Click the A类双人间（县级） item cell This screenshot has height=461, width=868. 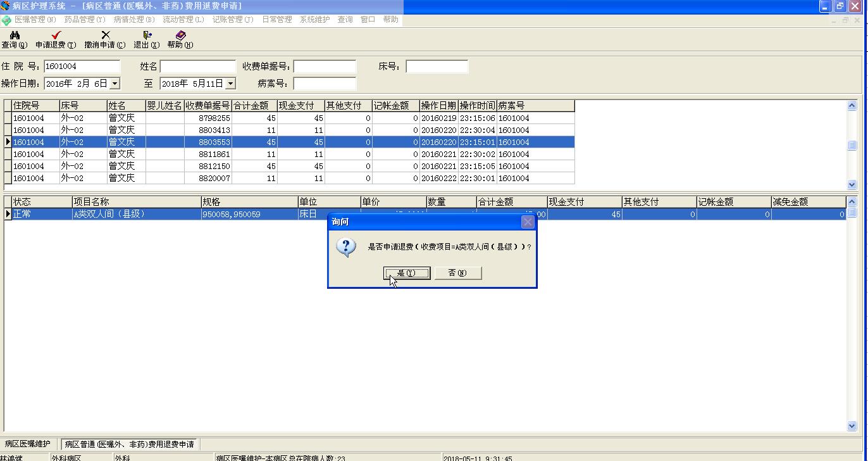tap(137, 215)
